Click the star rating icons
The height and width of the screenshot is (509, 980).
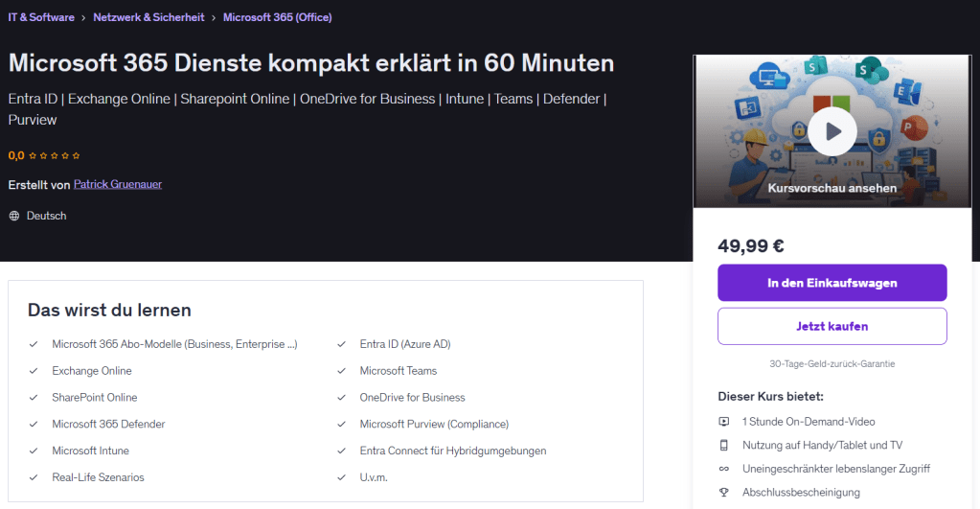(x=55, y=155)
